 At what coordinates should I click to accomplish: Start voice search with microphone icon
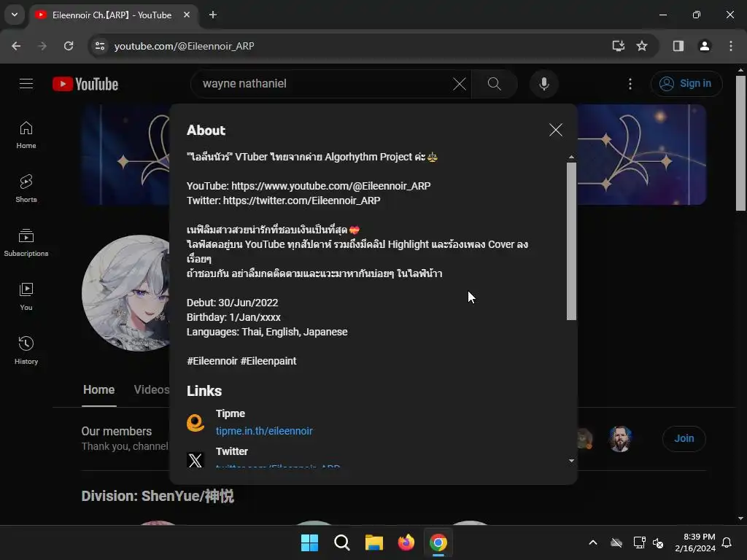[543, 84]
